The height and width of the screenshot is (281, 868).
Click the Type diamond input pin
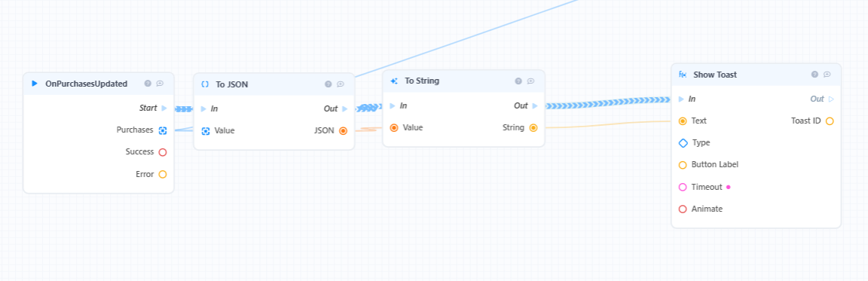point(683,142)
